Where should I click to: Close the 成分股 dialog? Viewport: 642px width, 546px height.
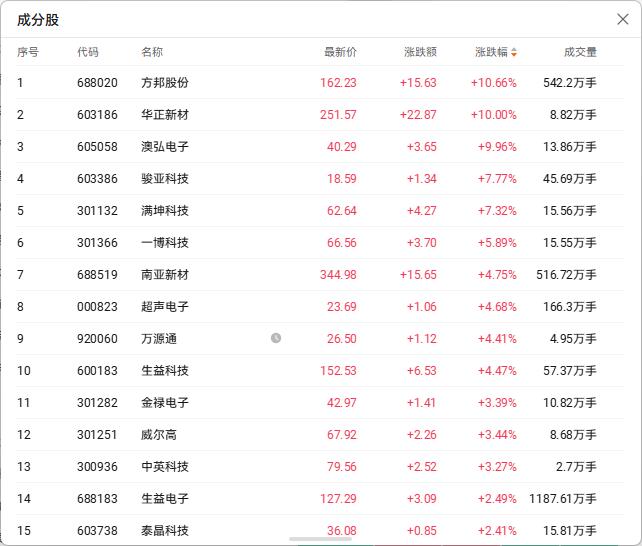[x=622, y=19]
